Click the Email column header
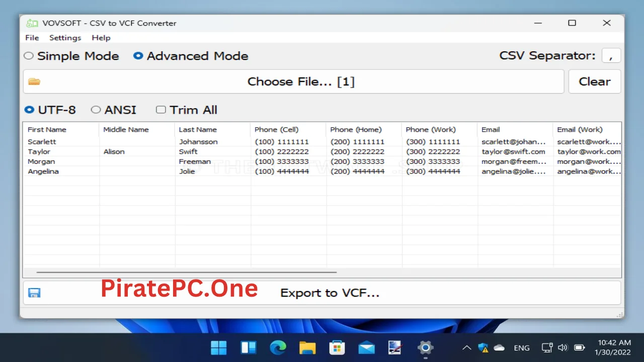This screenshot has width=644, height=362. [515, 129]
